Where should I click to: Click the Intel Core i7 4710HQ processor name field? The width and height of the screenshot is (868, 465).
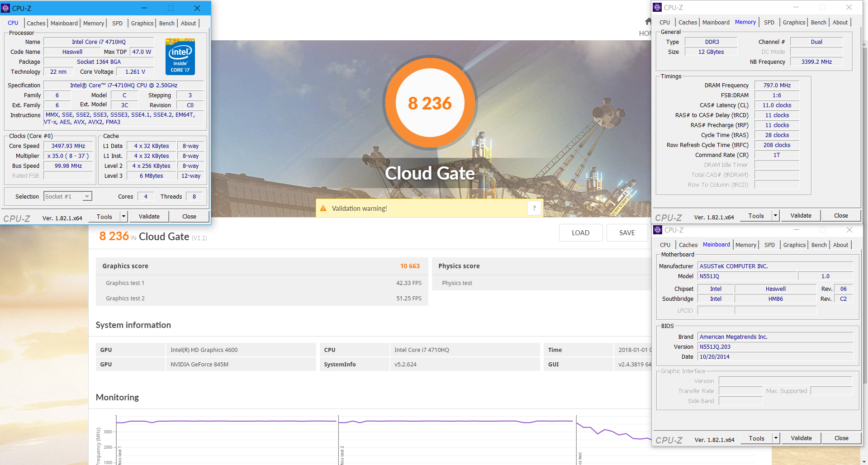pos(99,42)
